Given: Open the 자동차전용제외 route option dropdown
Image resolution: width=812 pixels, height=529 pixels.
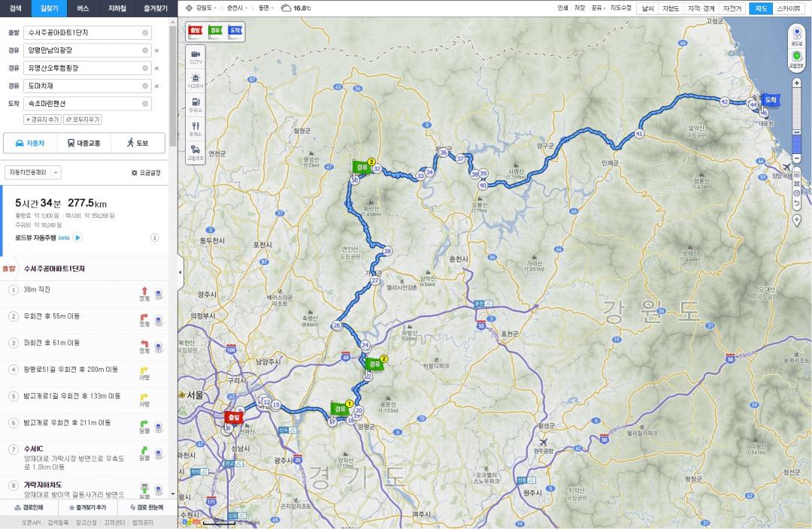Looking at the screenshot, I should 33,172.
